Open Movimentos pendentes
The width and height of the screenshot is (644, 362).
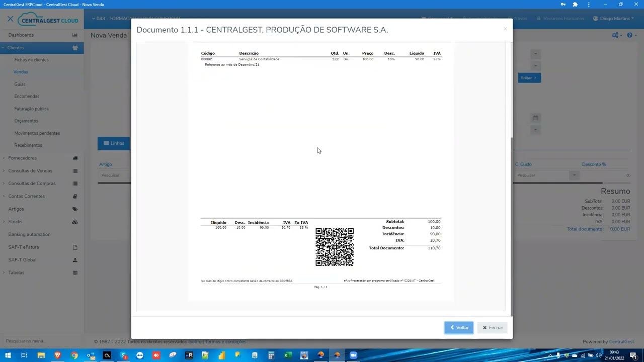tap(37, 133)
